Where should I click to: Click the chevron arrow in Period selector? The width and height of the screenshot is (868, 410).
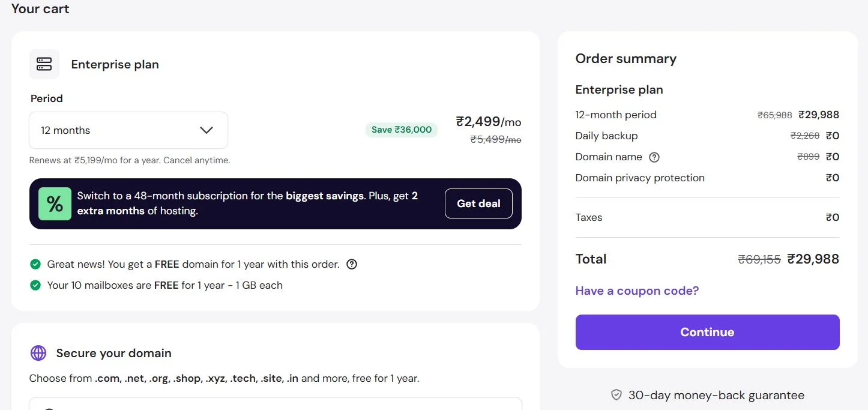point(206,130)
